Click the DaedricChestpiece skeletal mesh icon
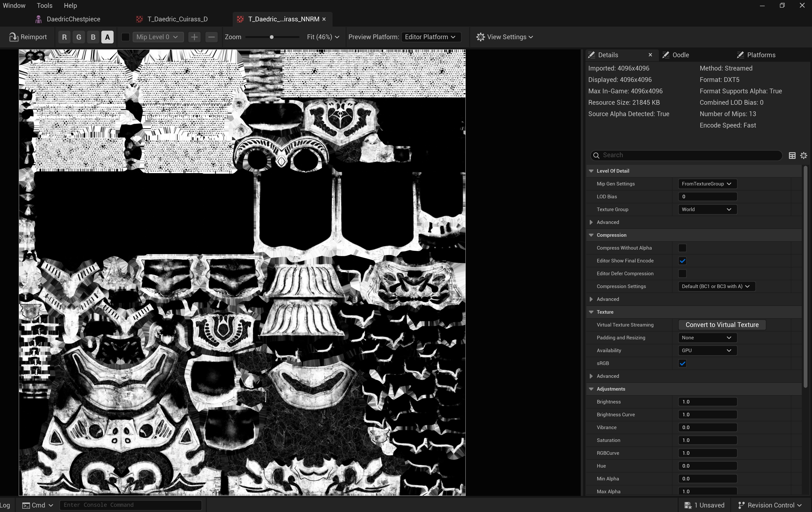The width and height of the screenshot is (812, 512). pyautogui.click(x=39, y=19)
